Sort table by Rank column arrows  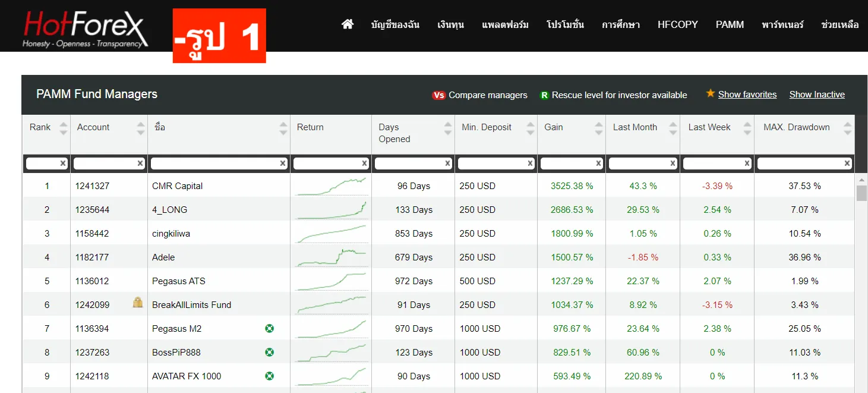(x=64, y=128)
